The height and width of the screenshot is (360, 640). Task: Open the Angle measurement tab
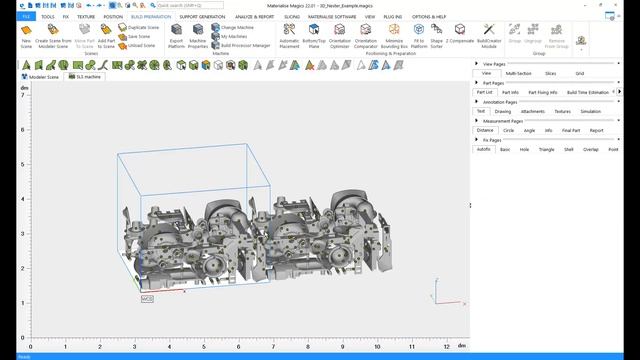pyautogui.click(x=529, y=130)
